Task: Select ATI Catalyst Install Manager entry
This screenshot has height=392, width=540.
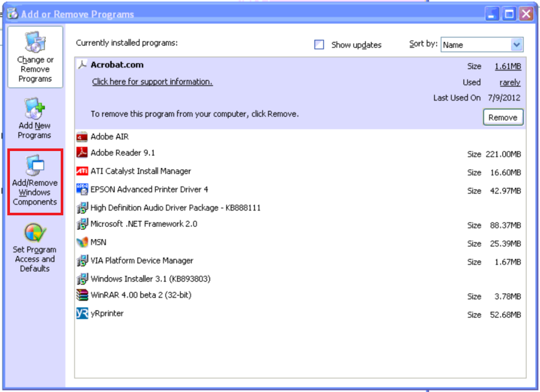Action: point(300,171)
